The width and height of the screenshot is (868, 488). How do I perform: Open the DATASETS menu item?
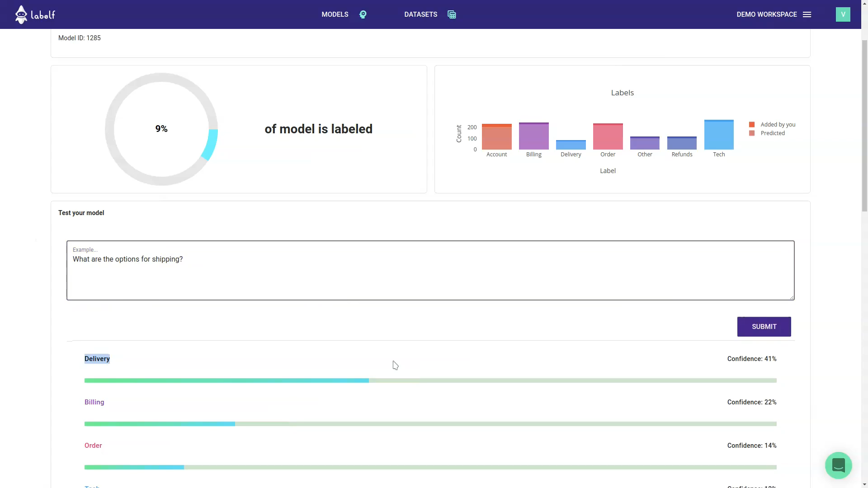[x=420, y=14]
